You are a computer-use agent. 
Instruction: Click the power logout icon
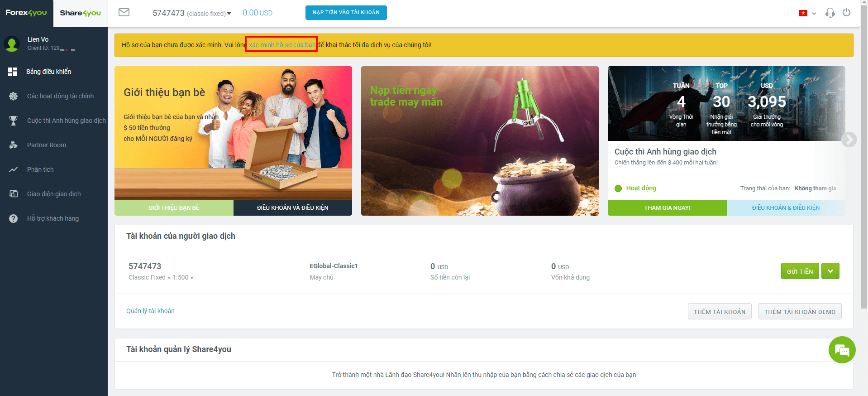point(846,12)
